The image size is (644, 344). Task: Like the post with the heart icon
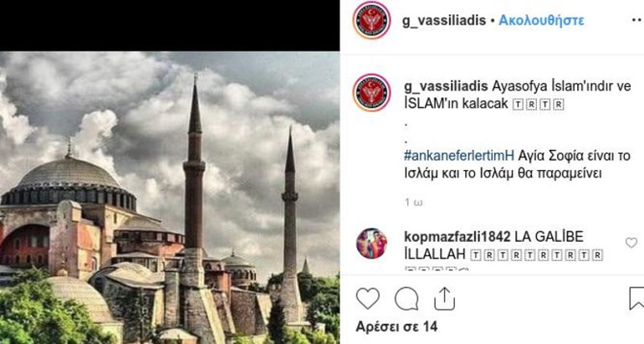pos(368,298)
